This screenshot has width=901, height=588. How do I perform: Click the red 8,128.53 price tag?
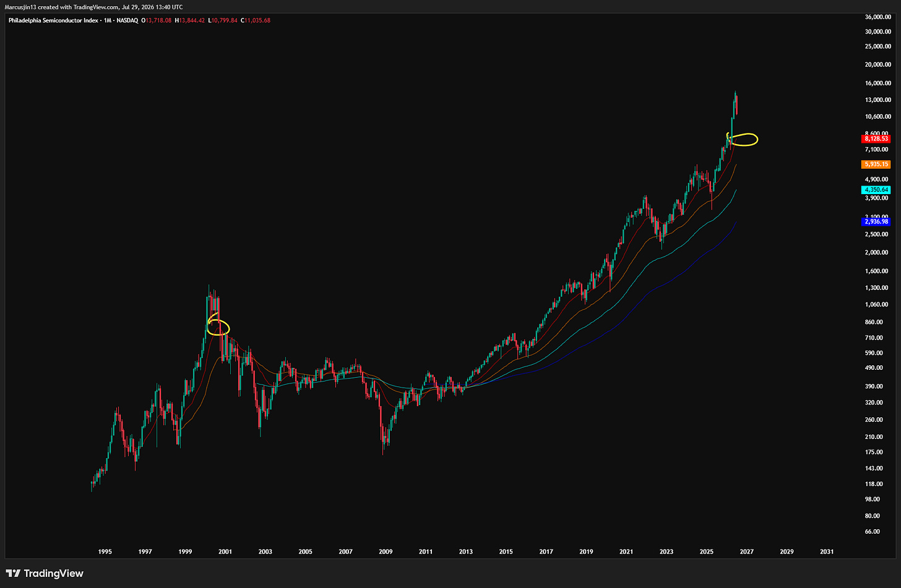[876, 139]
